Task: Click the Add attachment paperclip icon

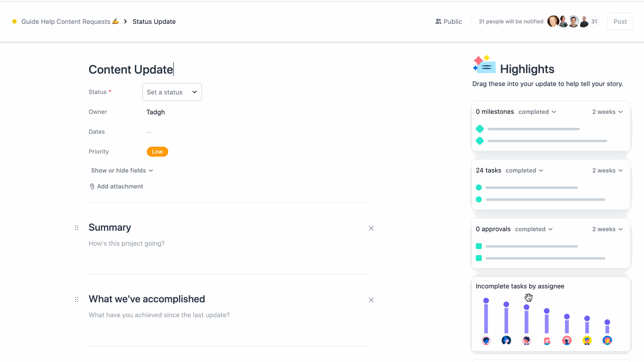Action: [92, 186]
